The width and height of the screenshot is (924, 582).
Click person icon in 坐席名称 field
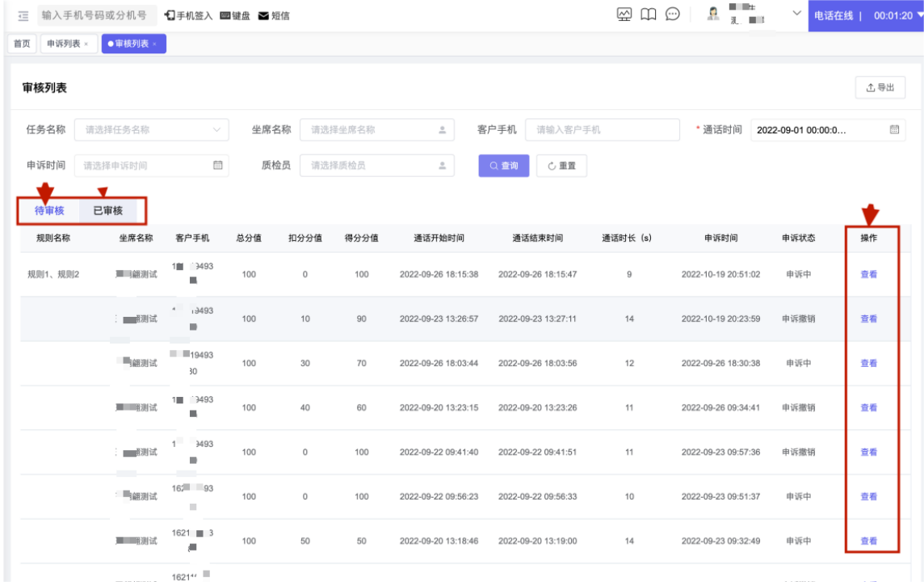[x=442, y=129]
